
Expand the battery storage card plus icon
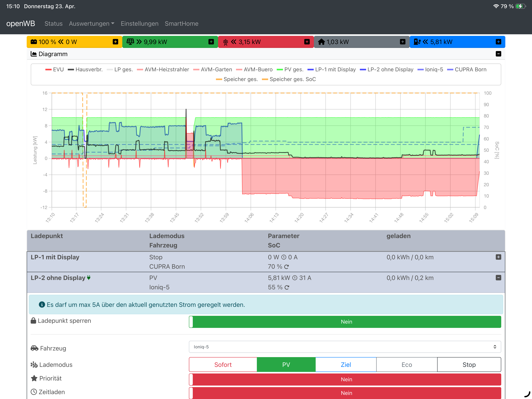tap(115, 42)
